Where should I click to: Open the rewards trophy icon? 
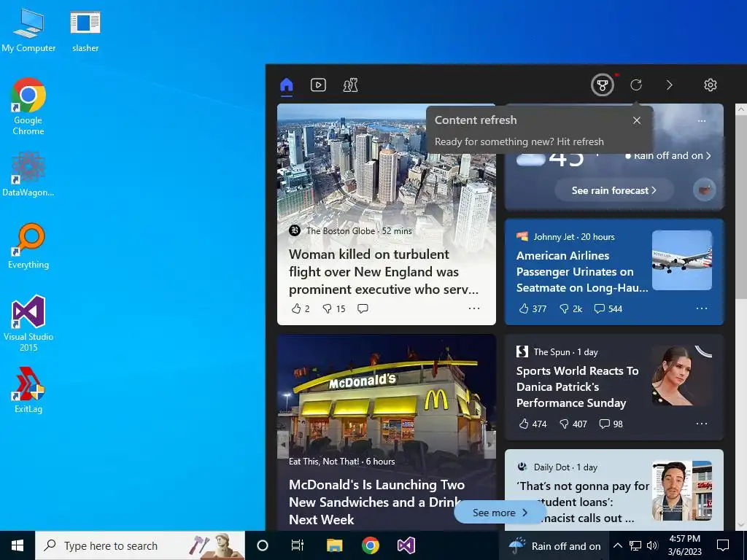pyautogui.click(x=602, y=85)
